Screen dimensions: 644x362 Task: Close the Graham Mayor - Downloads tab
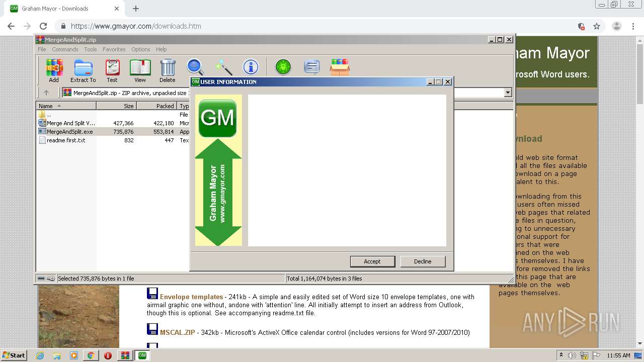coord(117,9)
